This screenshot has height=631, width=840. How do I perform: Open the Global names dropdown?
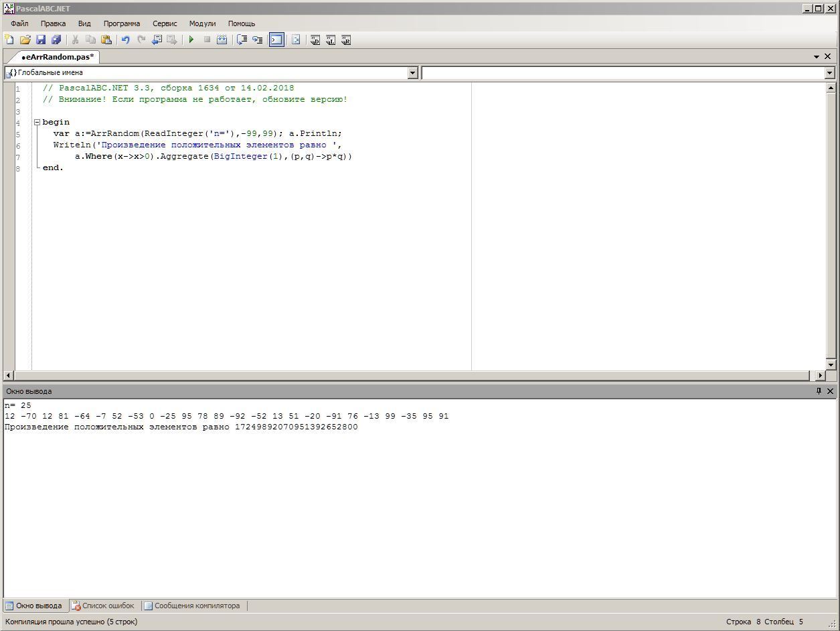pos(412,73)
